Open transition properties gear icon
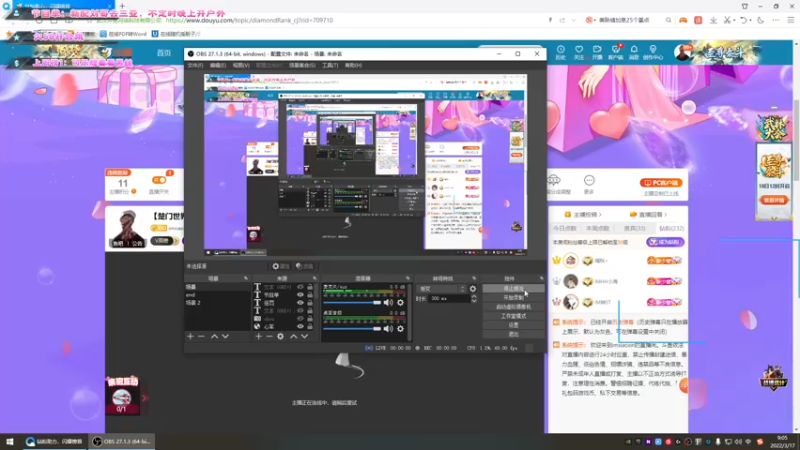Viewport: 800px width, 450px height. [473, 289]
